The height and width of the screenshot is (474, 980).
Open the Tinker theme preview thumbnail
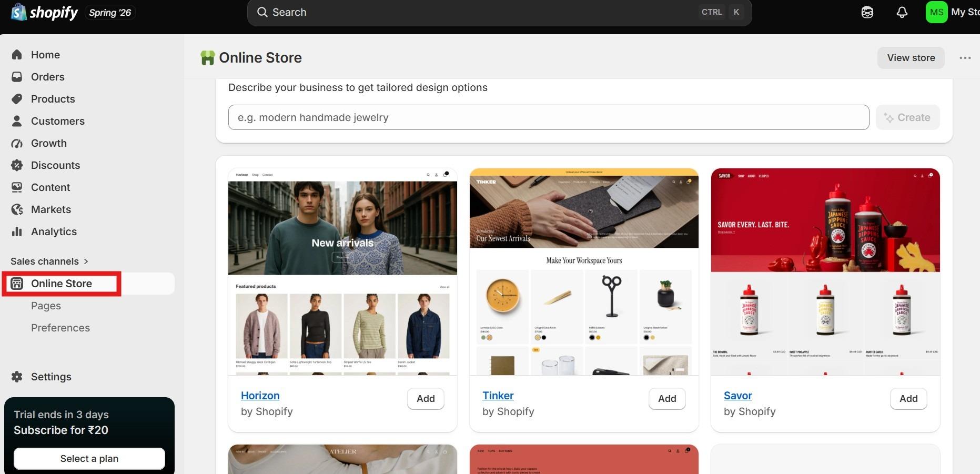584,271
